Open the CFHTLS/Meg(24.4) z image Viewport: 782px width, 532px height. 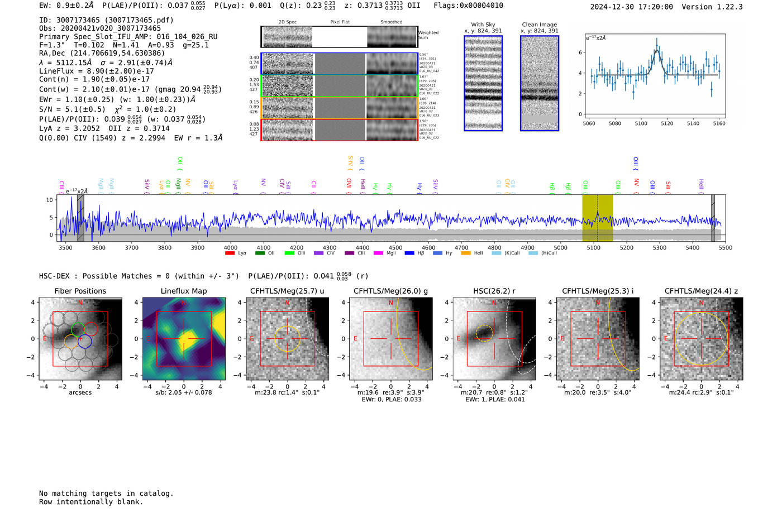coord(702,338)
